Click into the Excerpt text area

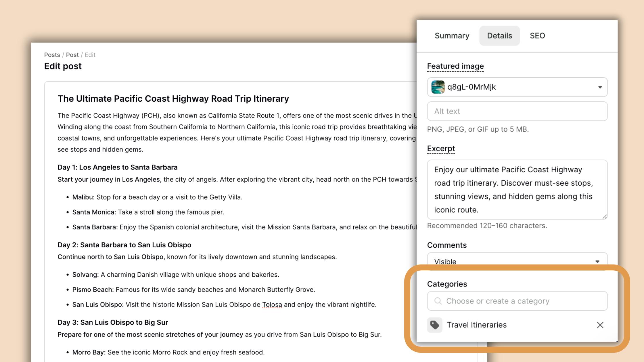tap(517, 190)
